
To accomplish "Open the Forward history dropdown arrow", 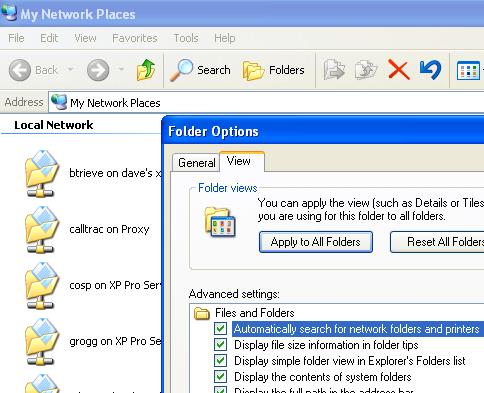I will [122, 69].
